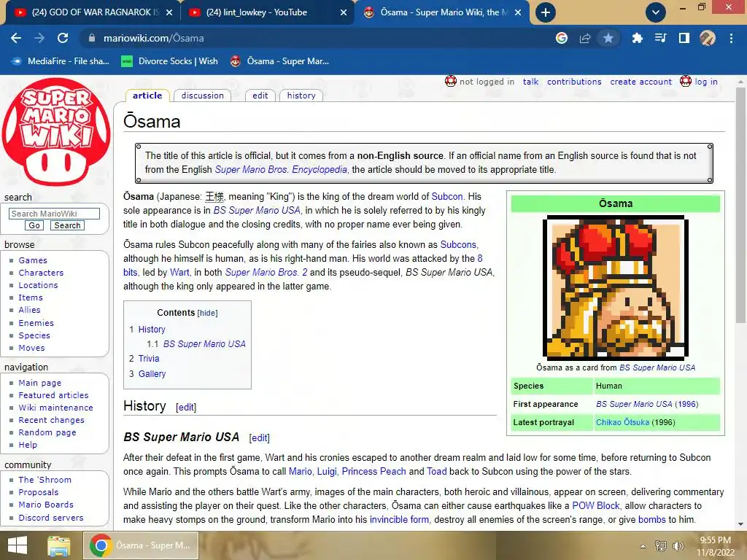Image resolution: width=747 pixels, height=560 pixels.
Task: Close the lint_lowkey YouTube tab
Action: tap(344, 12)
